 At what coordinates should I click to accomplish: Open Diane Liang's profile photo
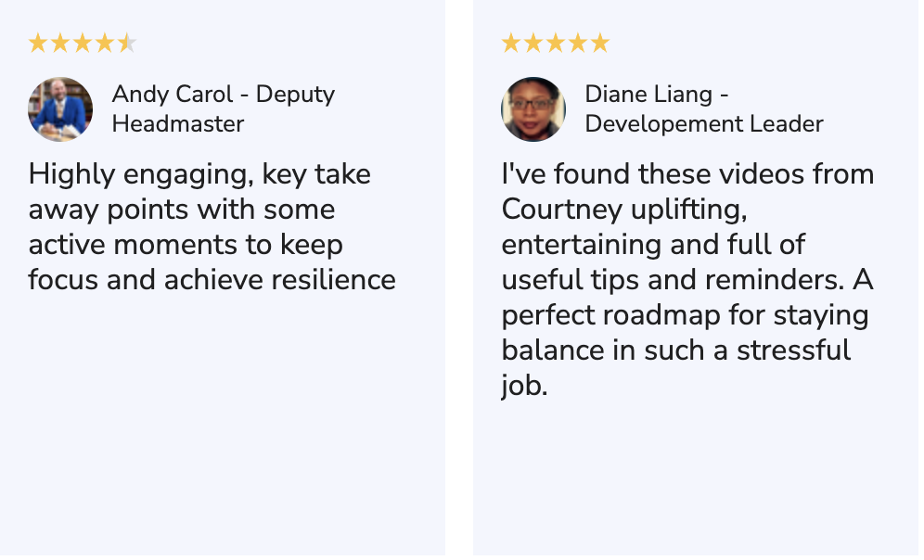(533, 109)
